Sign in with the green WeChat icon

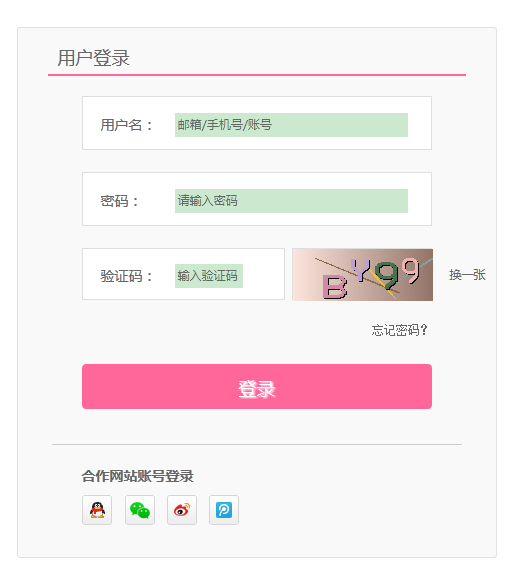[x=140, y=510]
